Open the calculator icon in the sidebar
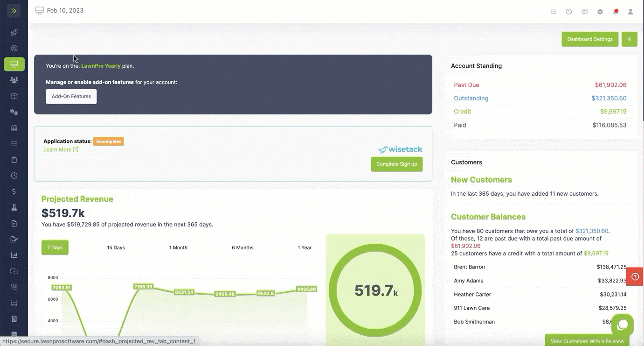 point(14,318)
